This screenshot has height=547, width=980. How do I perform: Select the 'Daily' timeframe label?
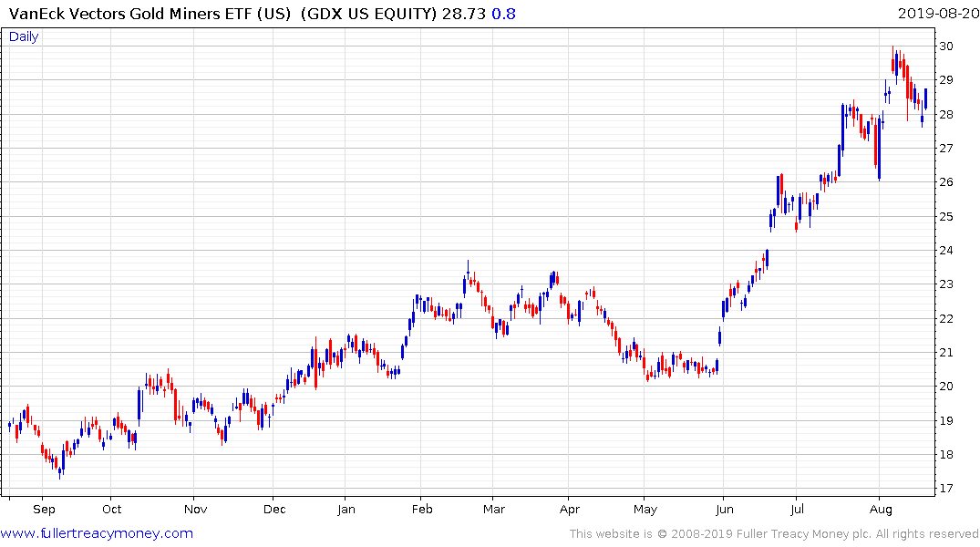(24, 36)
